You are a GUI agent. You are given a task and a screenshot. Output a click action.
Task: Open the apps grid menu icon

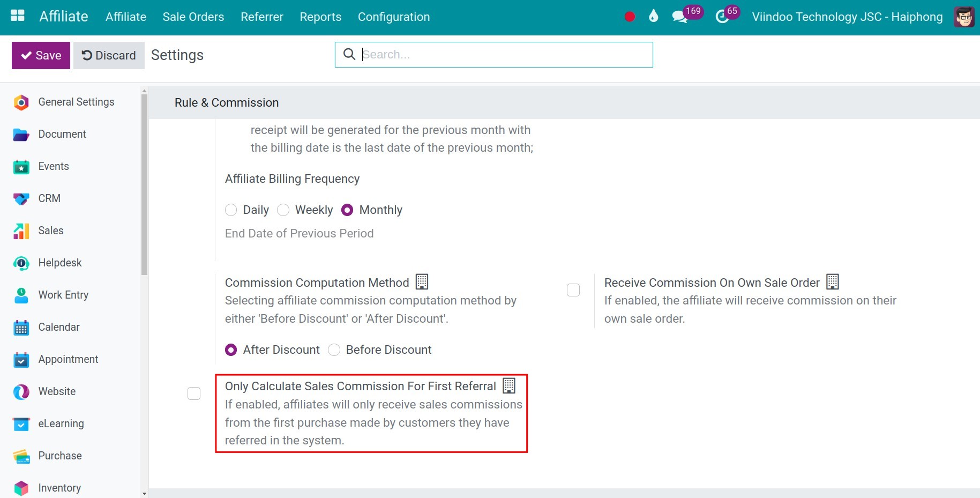click(18, 16)
